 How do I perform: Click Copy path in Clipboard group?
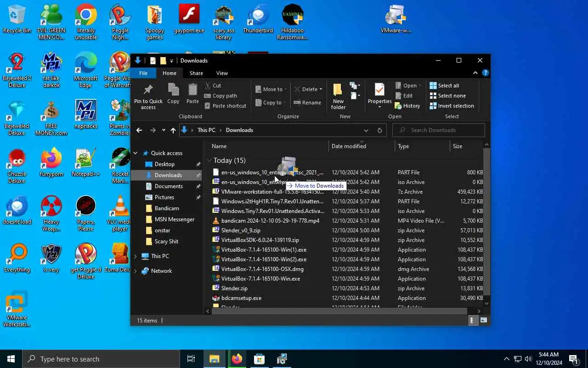click(220, 96)
